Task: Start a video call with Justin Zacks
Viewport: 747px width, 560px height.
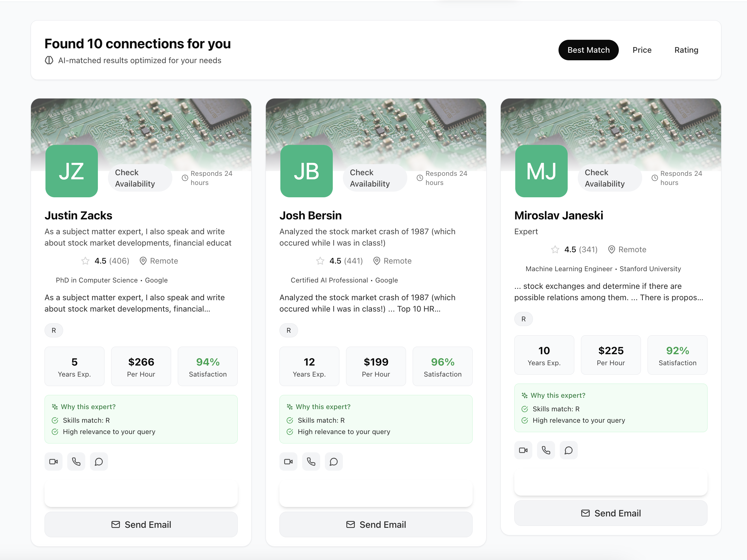Action: pos(53,462)
